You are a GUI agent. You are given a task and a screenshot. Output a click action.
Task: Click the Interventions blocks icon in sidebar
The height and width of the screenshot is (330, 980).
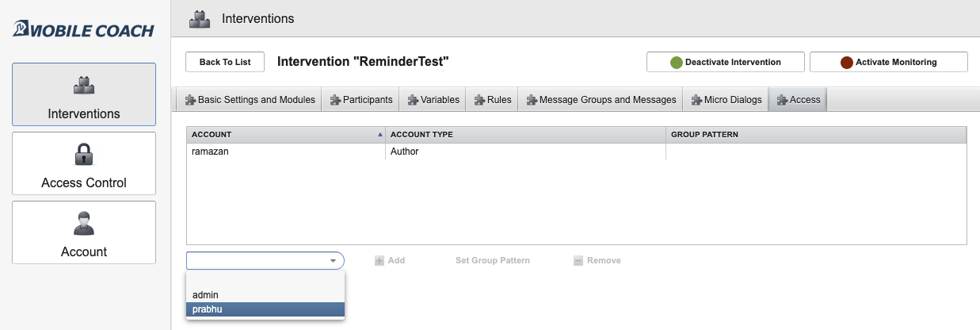pos(84,85)
